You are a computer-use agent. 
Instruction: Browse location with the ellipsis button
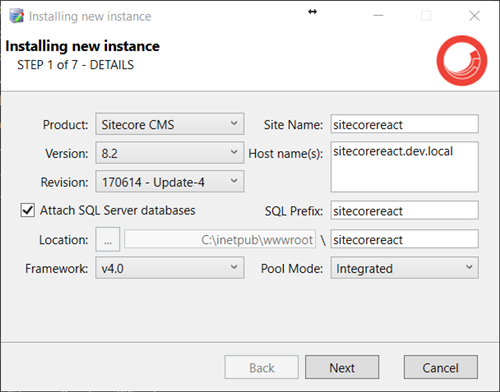click(108, 239)
